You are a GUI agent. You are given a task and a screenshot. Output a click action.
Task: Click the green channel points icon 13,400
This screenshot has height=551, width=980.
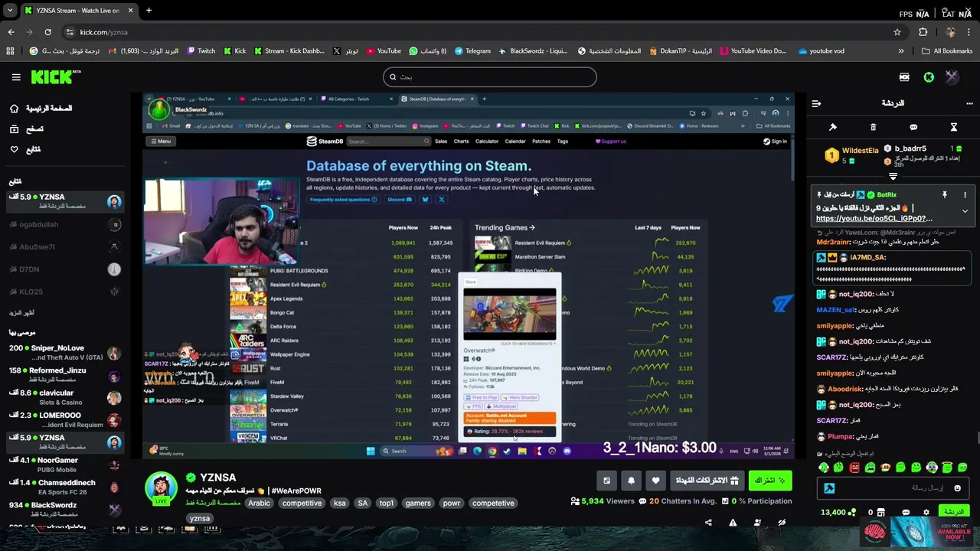854,512
